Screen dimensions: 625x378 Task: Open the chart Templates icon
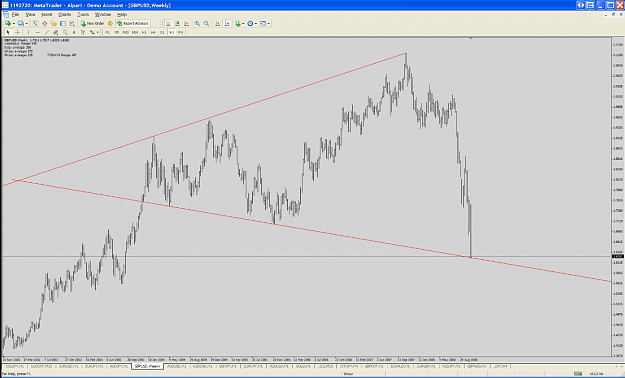point(262,24)
